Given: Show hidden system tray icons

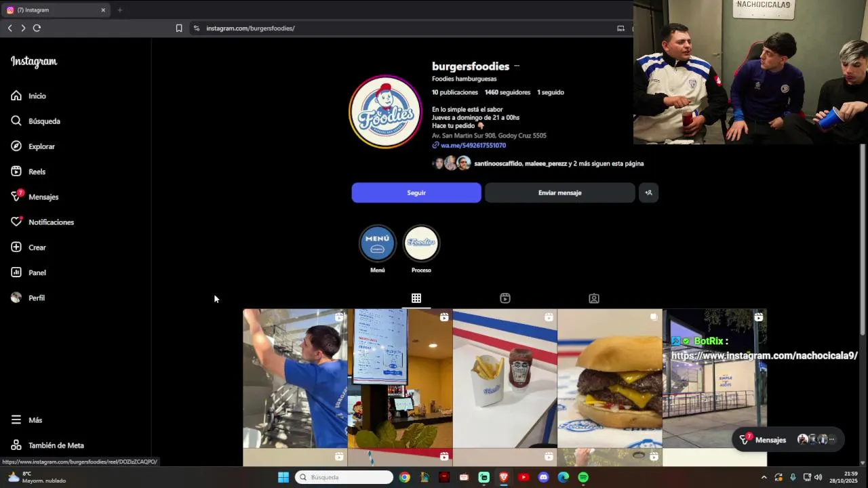Looking at the screenshot, I should 764,477.
